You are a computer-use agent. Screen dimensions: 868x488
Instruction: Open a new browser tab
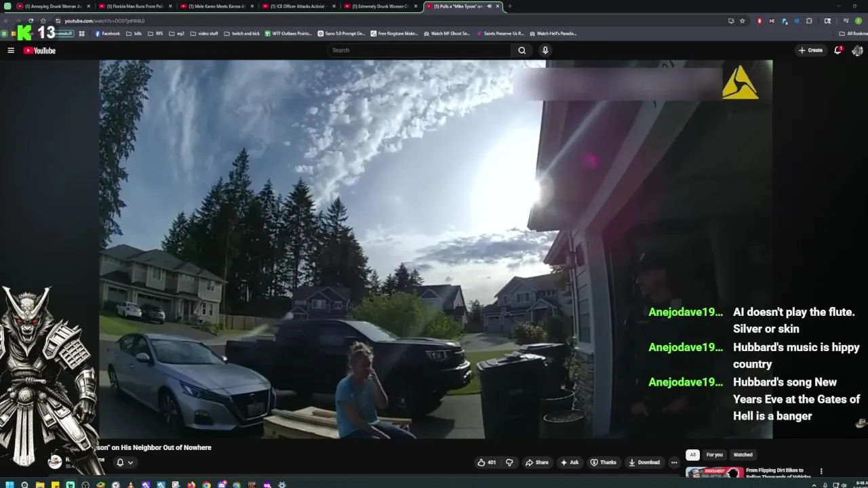click(x=510, y=6)
